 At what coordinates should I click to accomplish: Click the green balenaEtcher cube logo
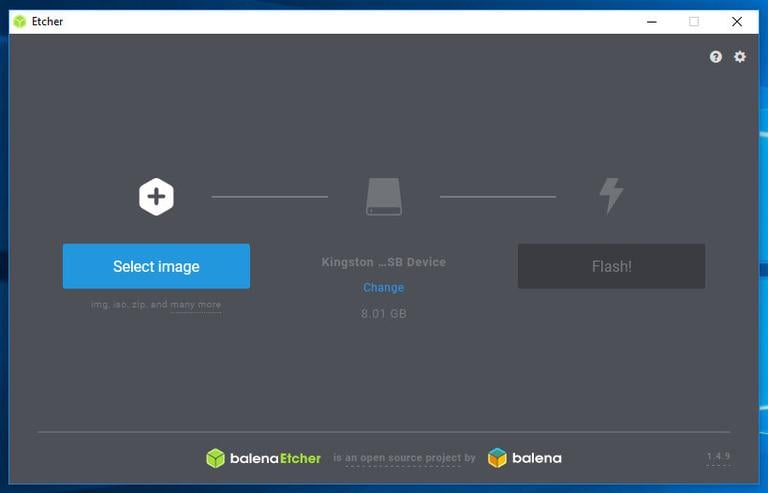(216, 458)
